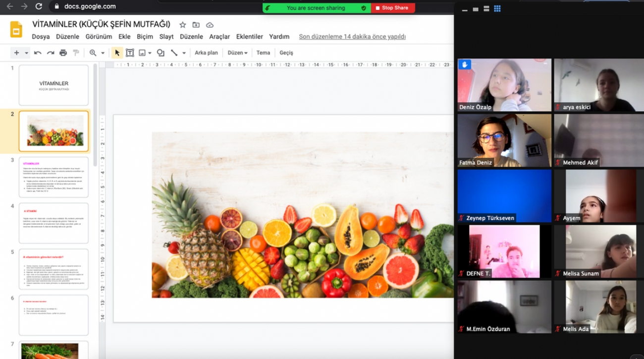Viewport: 644px width, 359px height.
Task: Open the Biçim menu
Action: point(145,37)
